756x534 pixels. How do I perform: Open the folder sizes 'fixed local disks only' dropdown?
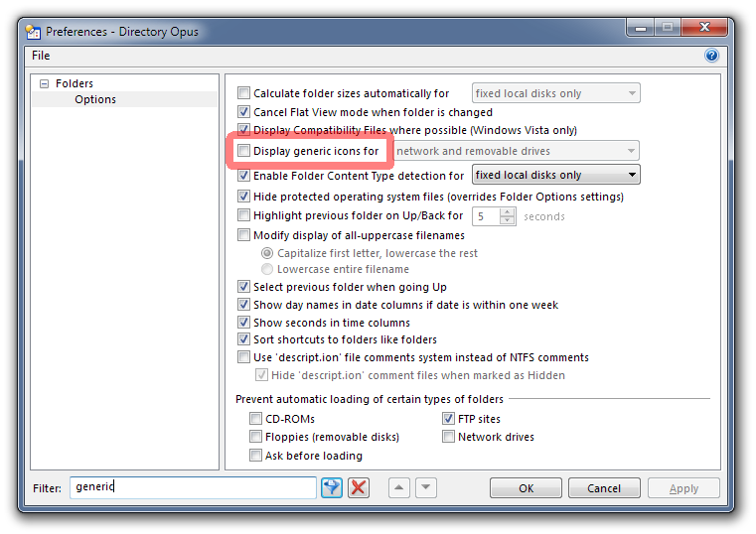[556, 93]
